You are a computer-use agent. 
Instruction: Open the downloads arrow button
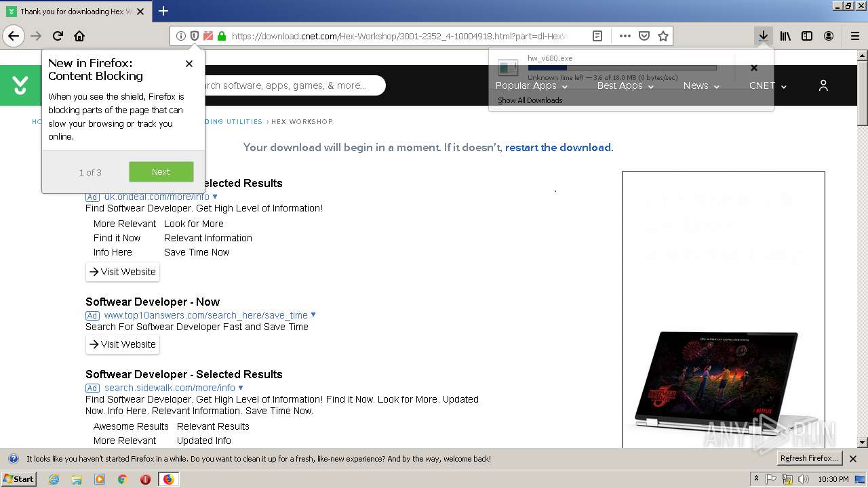pos(763,36)
